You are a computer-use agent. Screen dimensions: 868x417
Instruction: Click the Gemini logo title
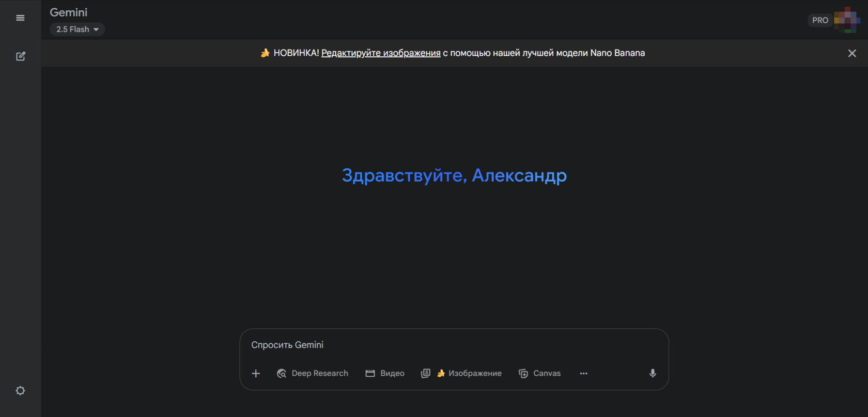tap(69, 12)
